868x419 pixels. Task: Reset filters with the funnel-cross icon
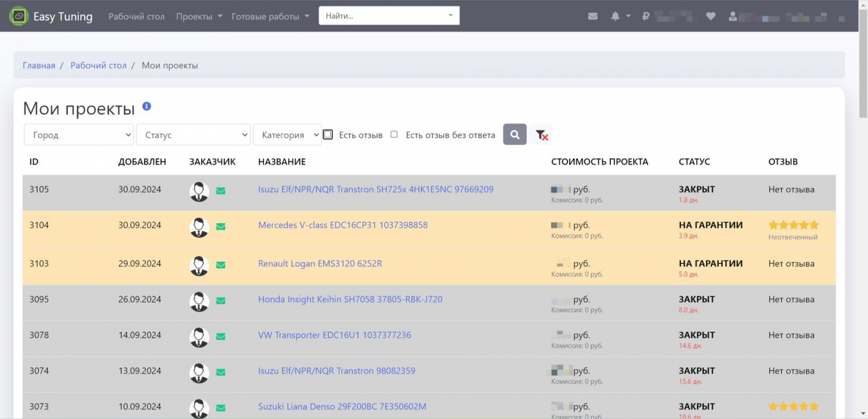click(541, 135)
